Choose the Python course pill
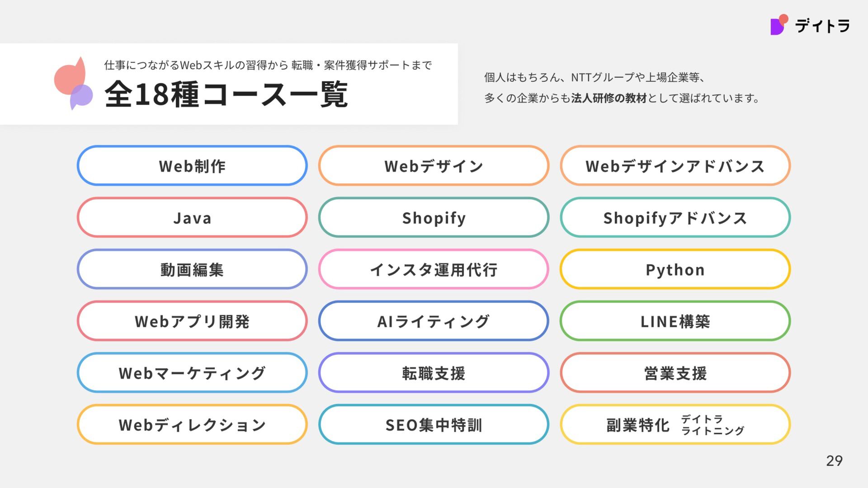The height and width of the screenshot is (488, 868). tap(675, 269)
